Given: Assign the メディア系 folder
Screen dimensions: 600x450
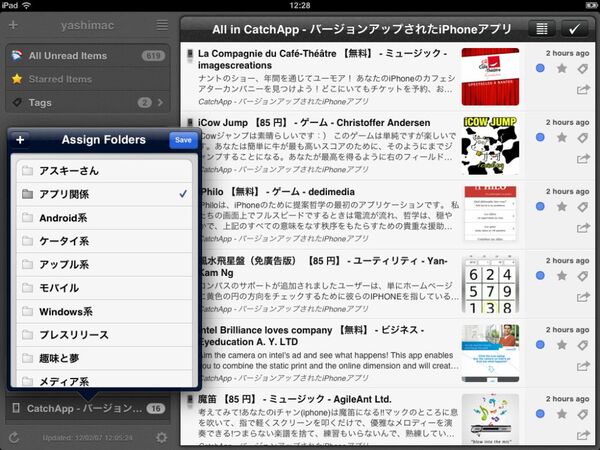Looking at the screenshot, I should pyautogui.click(x=104, y=379).
